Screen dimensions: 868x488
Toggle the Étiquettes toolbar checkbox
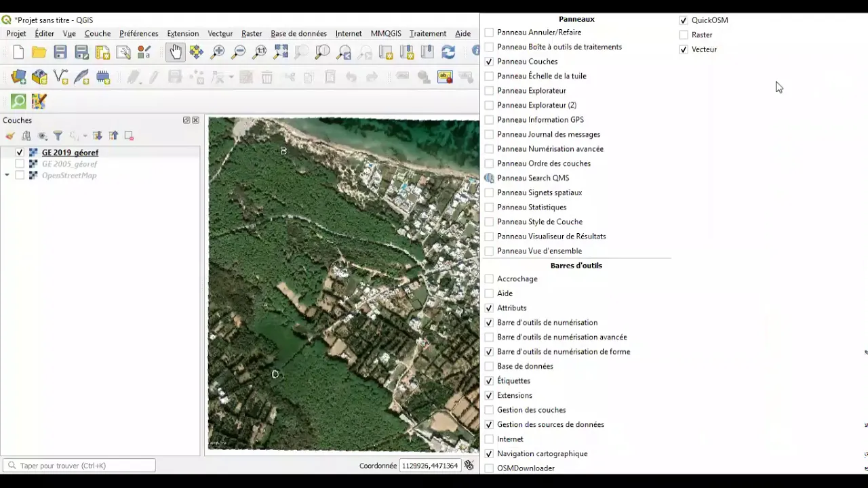[489, 381]
